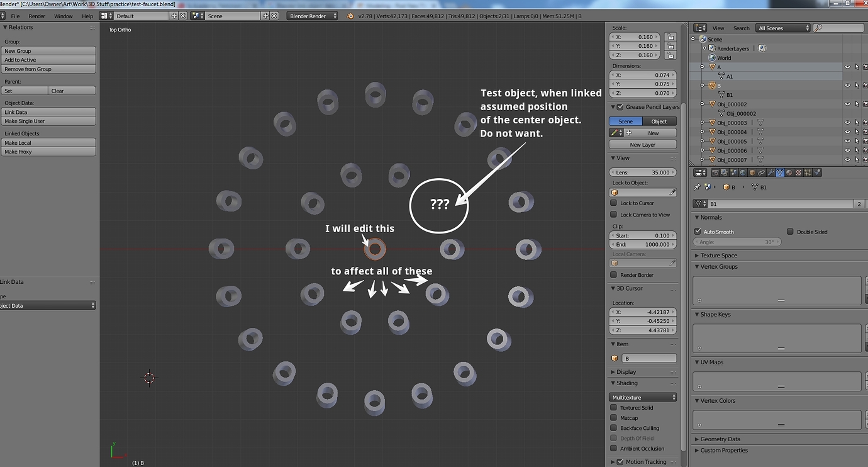This screenshot has height=467, width=868.
Task: Add a new scene with plus icon
Action: coord(265,16)
